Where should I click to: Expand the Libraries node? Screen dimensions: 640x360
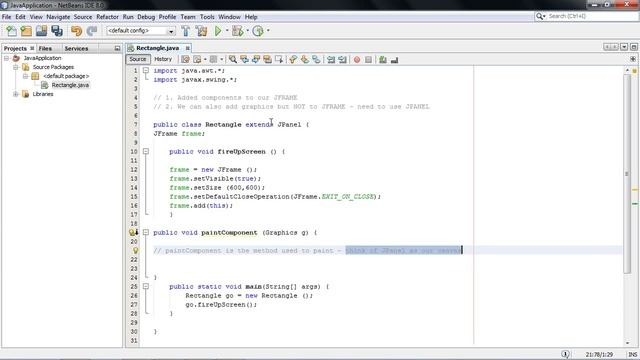(x=16, y=94)
